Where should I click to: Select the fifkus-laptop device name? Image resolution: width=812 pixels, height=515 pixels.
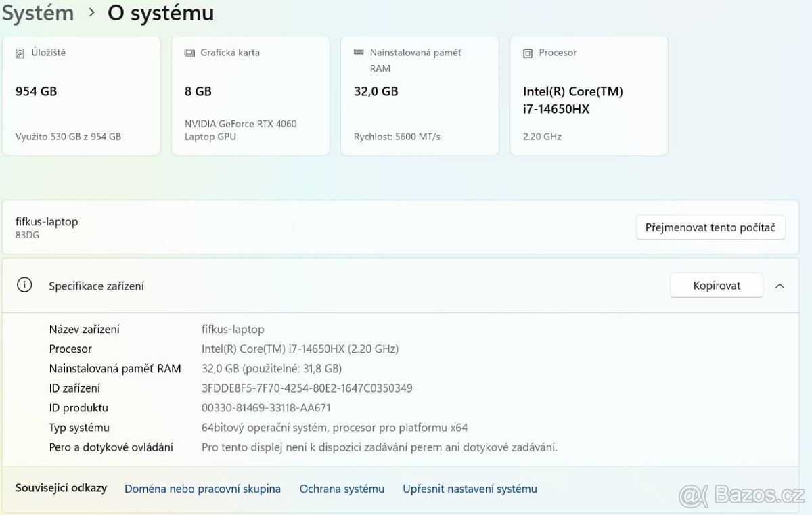(46, 221)
